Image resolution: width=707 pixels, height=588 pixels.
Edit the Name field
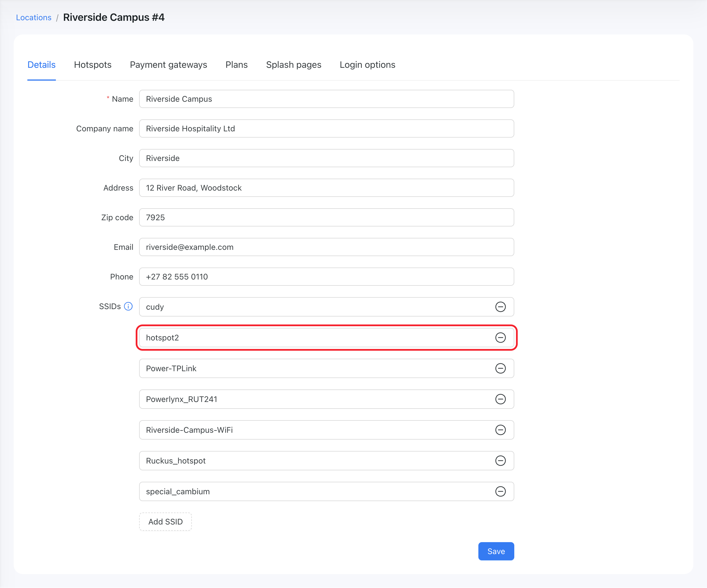326,99
